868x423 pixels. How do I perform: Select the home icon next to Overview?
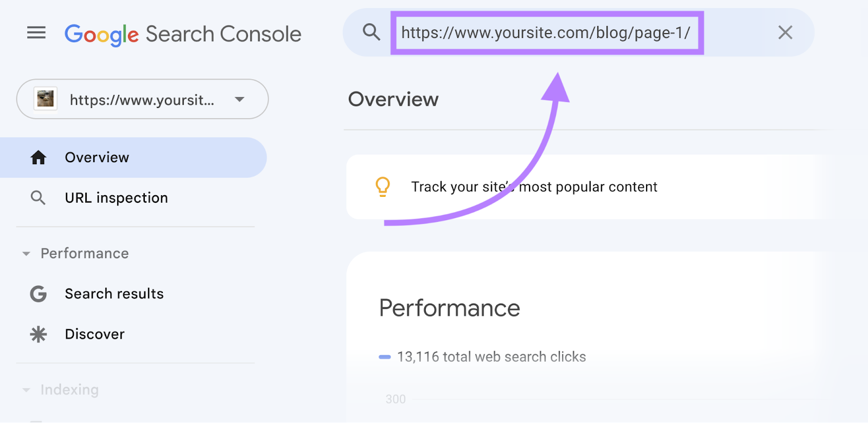37,157
